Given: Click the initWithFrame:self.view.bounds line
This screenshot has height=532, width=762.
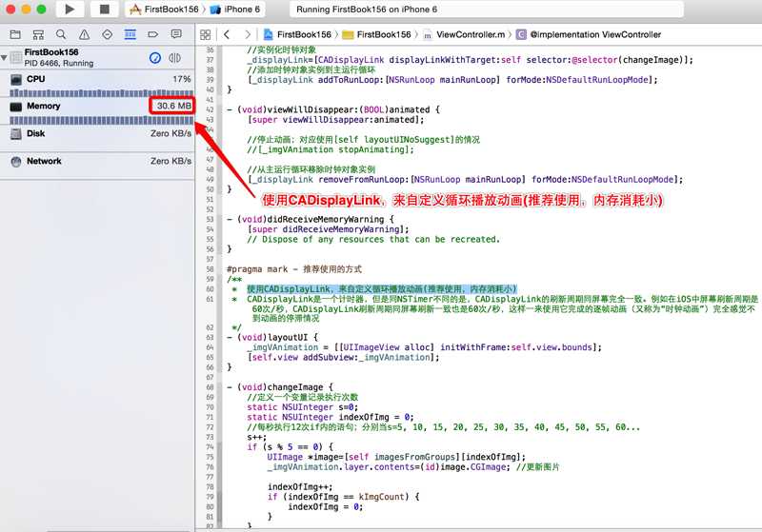Looking at the screenshot, I should (424, 347).
